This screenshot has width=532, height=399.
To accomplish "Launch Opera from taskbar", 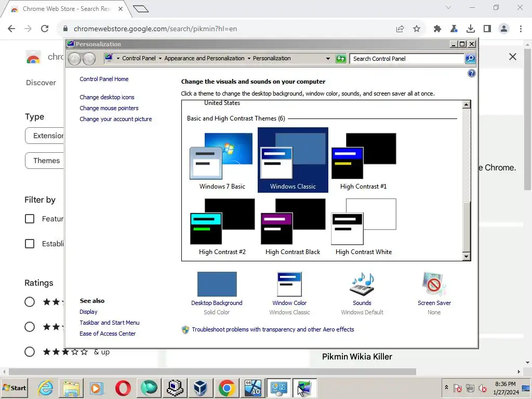I will coord(123,388).
